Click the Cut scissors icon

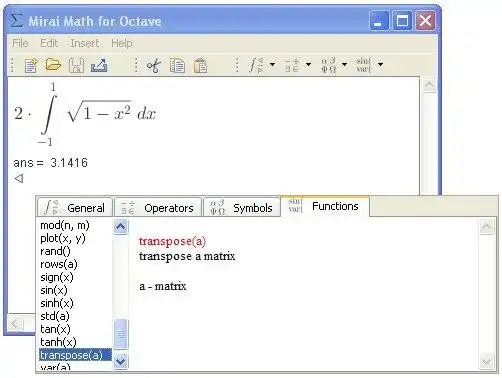click(x=154, y=65)
